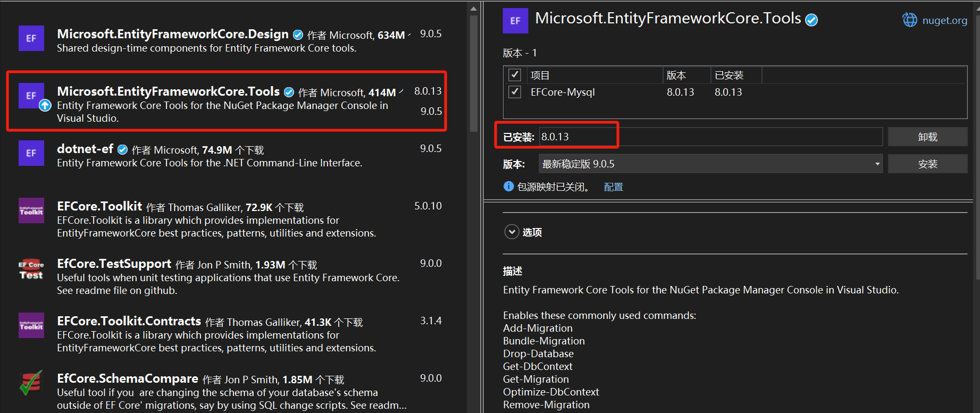Viewport: 980px width, 413px height.
Task: Toggle the select-all projects checkbox in header
Action: pyautogui.click(x=515, y=75)
